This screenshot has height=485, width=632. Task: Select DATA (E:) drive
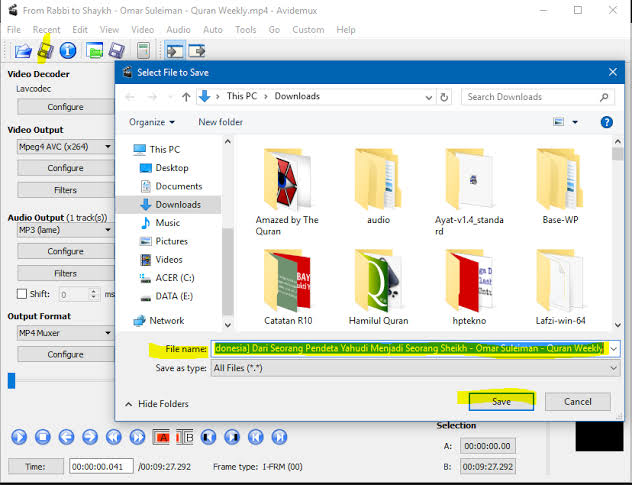coord(166,296)
